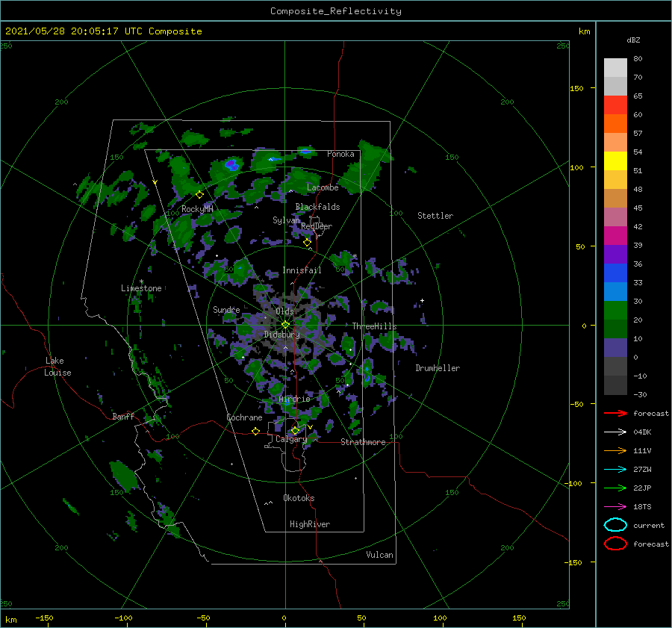Viewport: 672px width, 628px height.
Task: Click the 33 dBZ light-blue color swatch
Action: coord(615,291)
